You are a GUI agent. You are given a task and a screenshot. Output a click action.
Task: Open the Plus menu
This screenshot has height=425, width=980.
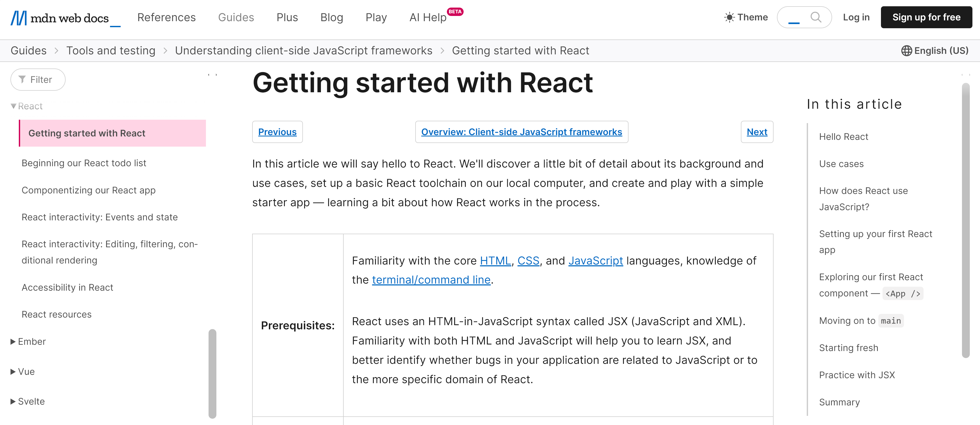point(287,18)
